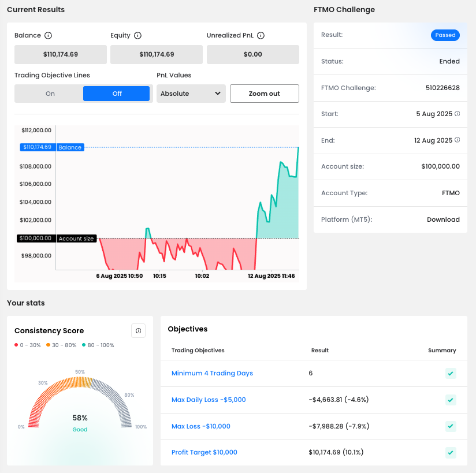
Task: Click the red 0 - 30% legend dot
Action: coord(16,345)
